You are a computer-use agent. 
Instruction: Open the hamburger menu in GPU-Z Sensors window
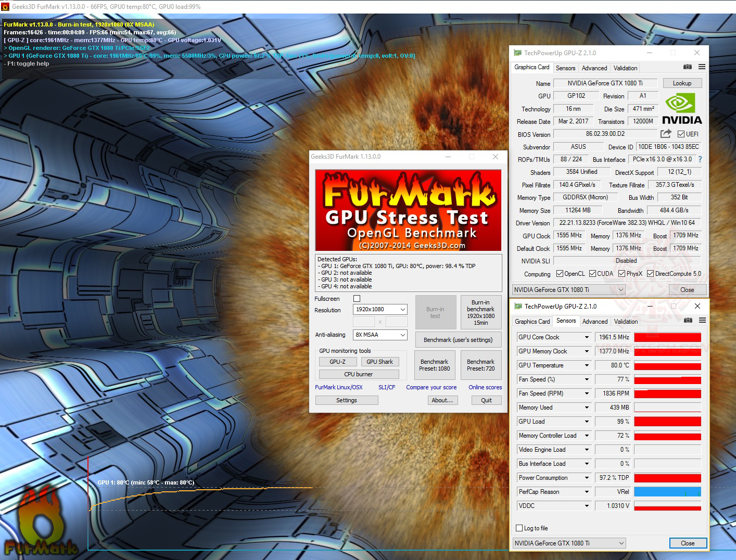point(702,321)
